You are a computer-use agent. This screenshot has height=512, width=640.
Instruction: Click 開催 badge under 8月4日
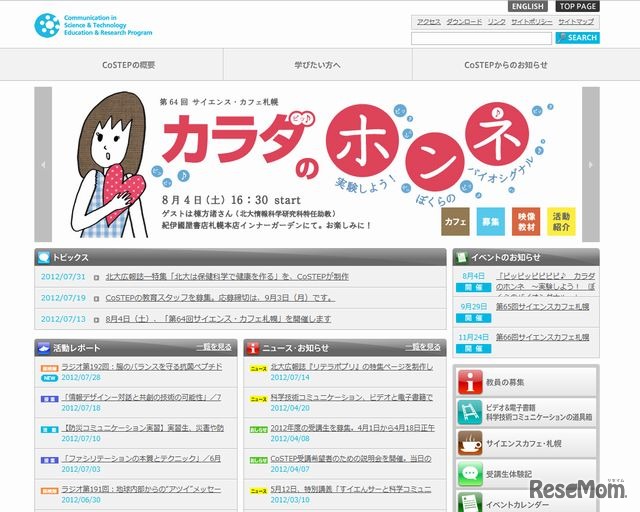pos(473,287)
